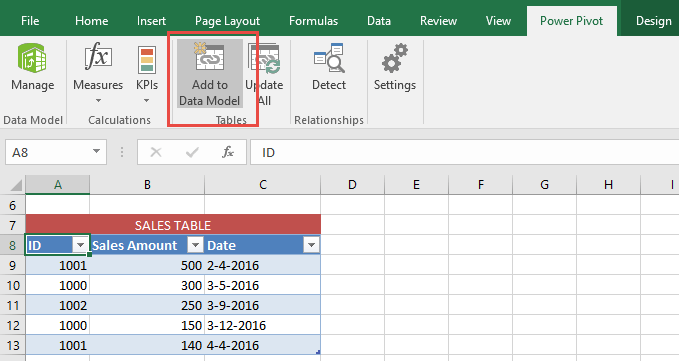Click the formula bar containing ID
679x361 pixels.
(465, 152)
